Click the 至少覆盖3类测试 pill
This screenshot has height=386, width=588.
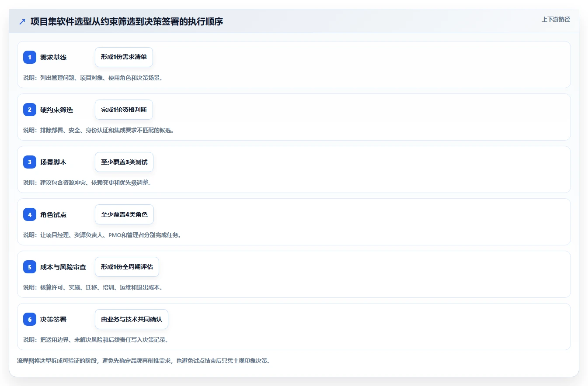tap(124, 162)
